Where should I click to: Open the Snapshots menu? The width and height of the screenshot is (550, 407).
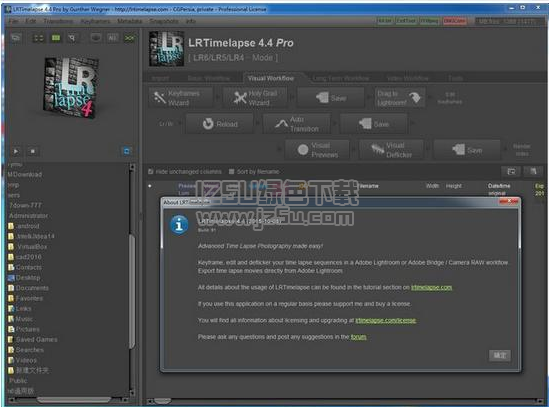[x=163, y=21]
